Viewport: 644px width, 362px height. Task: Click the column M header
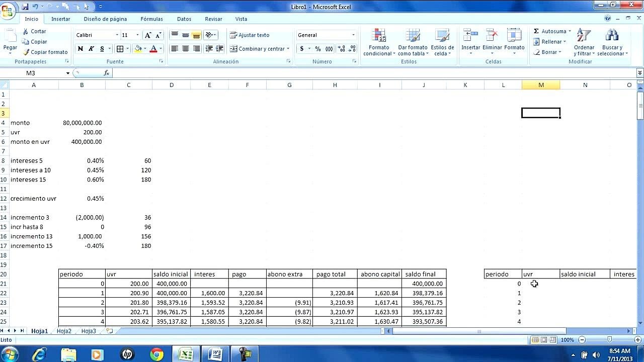(x=541, y=85)
